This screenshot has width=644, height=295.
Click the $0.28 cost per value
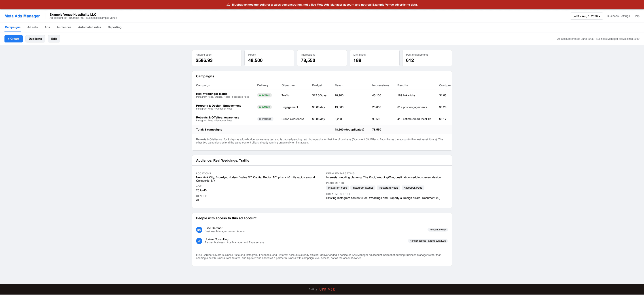pyautogui.click(x=443, y=107)
